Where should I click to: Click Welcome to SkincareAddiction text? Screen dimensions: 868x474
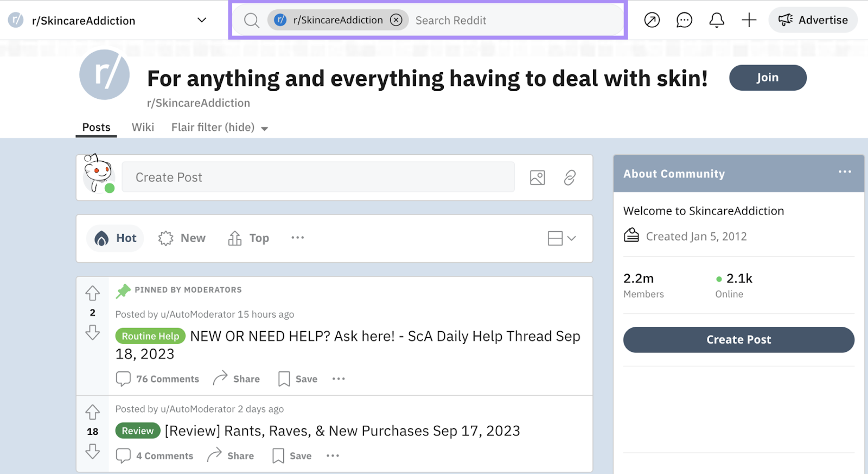[x=704, y=211]
